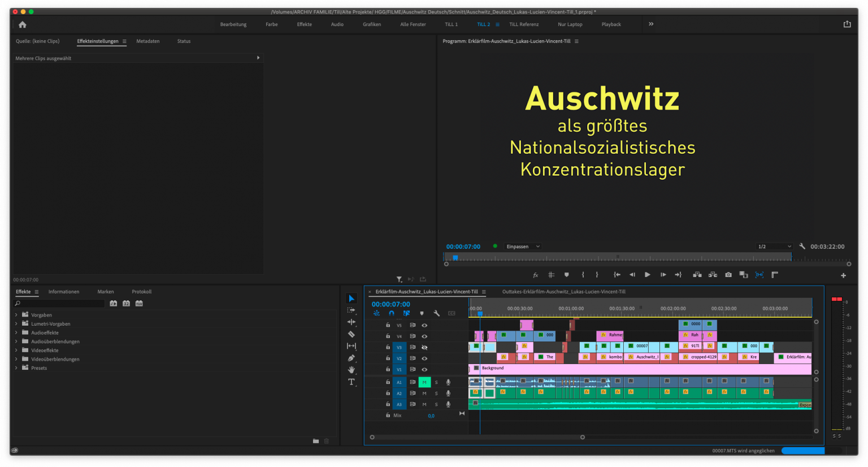
Task: Expand the Vorgaben folder
Action: coord(16,315)
